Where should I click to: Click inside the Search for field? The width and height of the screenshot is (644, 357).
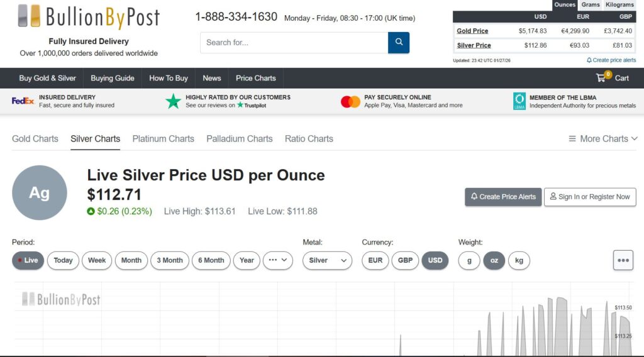294,43
